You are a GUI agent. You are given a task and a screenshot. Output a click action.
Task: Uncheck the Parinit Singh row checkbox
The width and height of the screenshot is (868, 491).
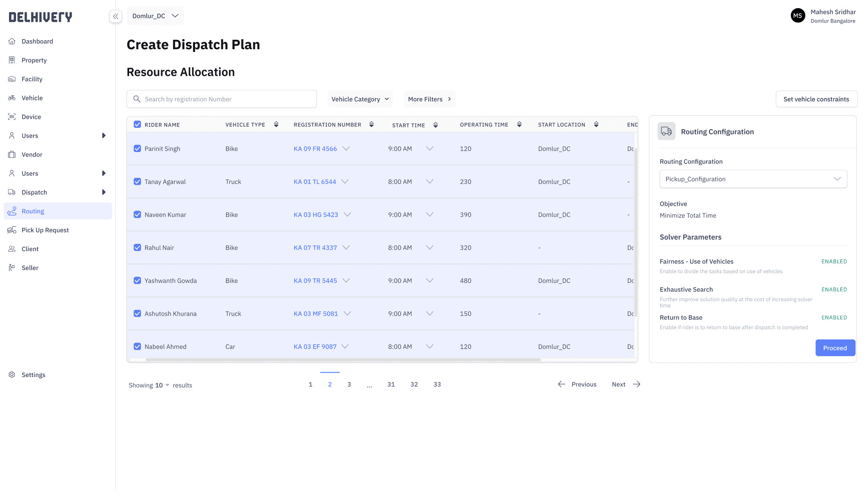pos(137,148)
